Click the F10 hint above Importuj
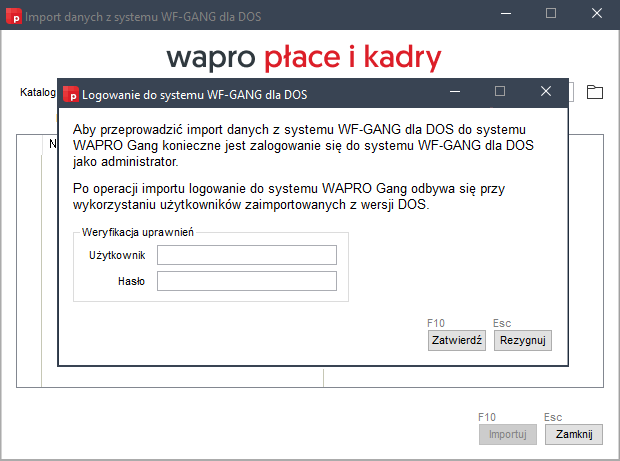 click(487, 417)
